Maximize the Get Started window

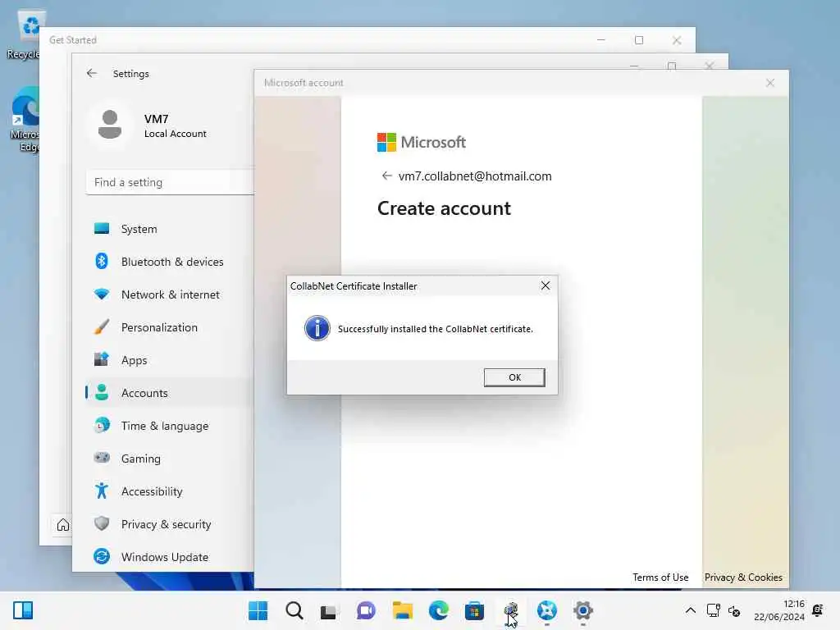click(x=638, y=40)
